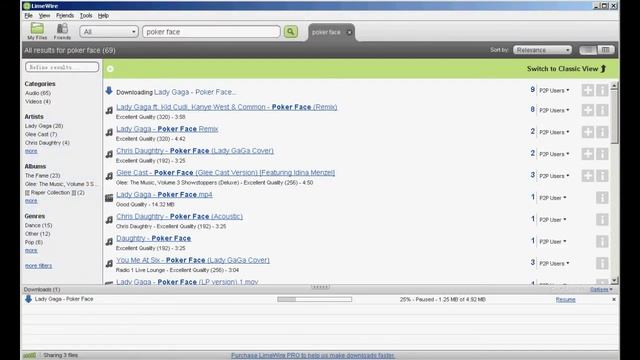Open Daughtry - Poker Face result
640x360 pixels.
click(153, 238)
